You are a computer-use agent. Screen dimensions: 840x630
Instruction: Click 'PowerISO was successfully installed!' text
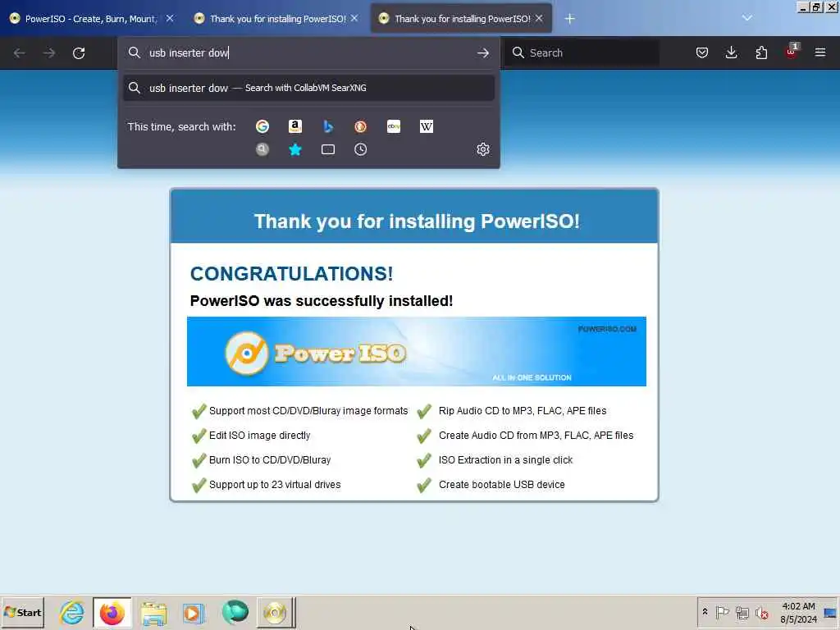point(322,301)
